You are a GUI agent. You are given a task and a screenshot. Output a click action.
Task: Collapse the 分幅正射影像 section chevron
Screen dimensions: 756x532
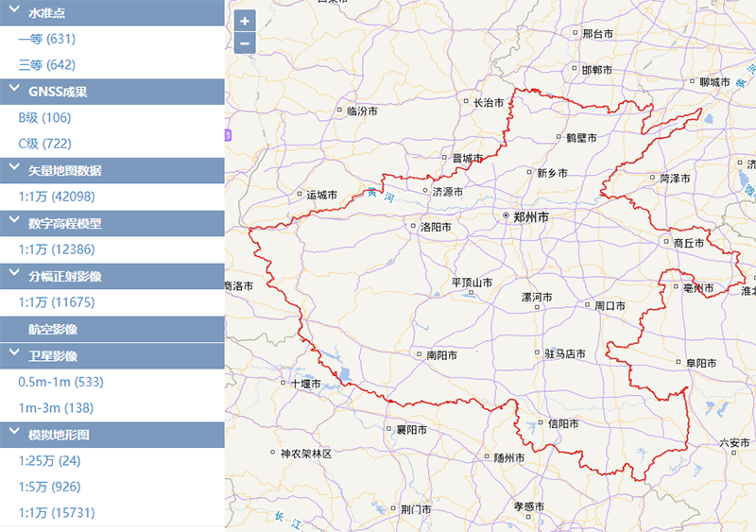(14, 277)
